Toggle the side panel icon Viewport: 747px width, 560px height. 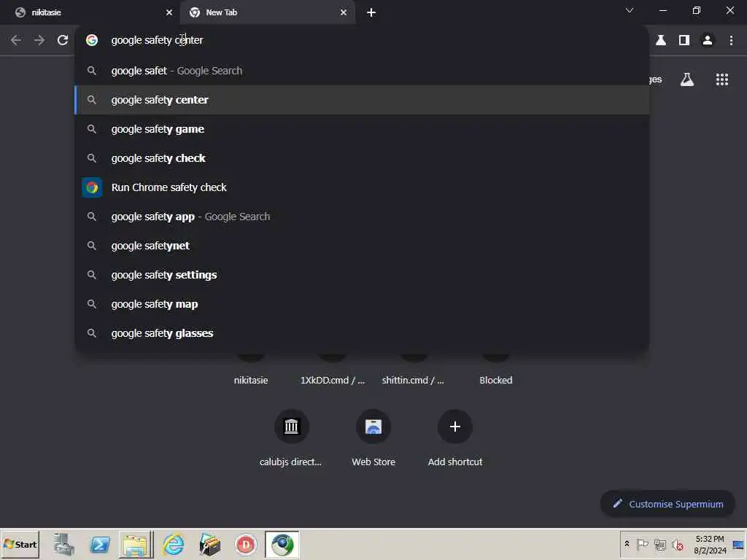point(684,40)
